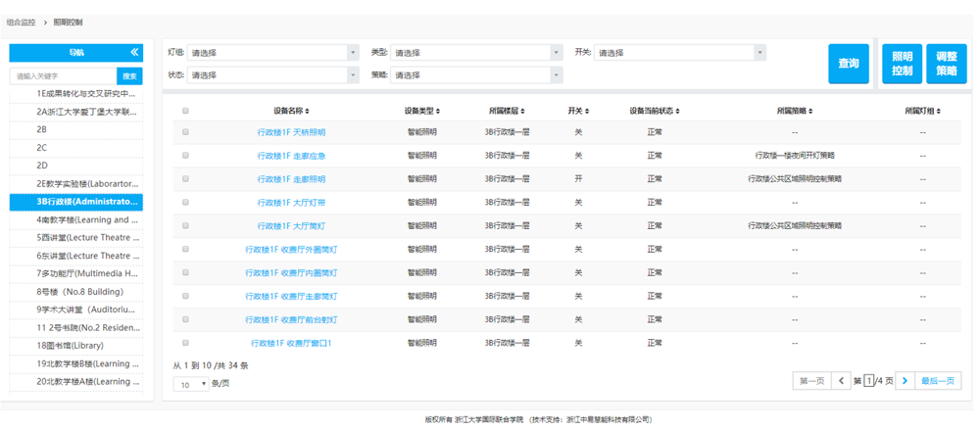Open device link 行政楼1F 大厅灯带

click(x=291, y=203)
